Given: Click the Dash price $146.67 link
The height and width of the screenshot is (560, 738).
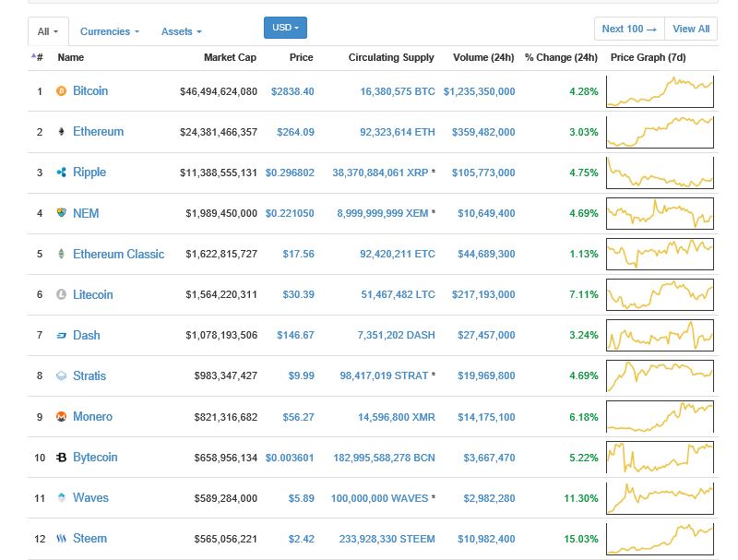Looking at the screenshot, I should click(295, 335).
